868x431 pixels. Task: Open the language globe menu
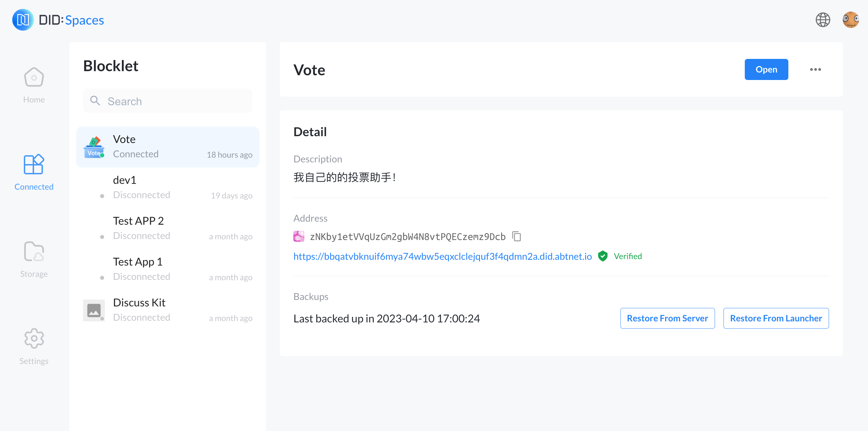point(823,20)
